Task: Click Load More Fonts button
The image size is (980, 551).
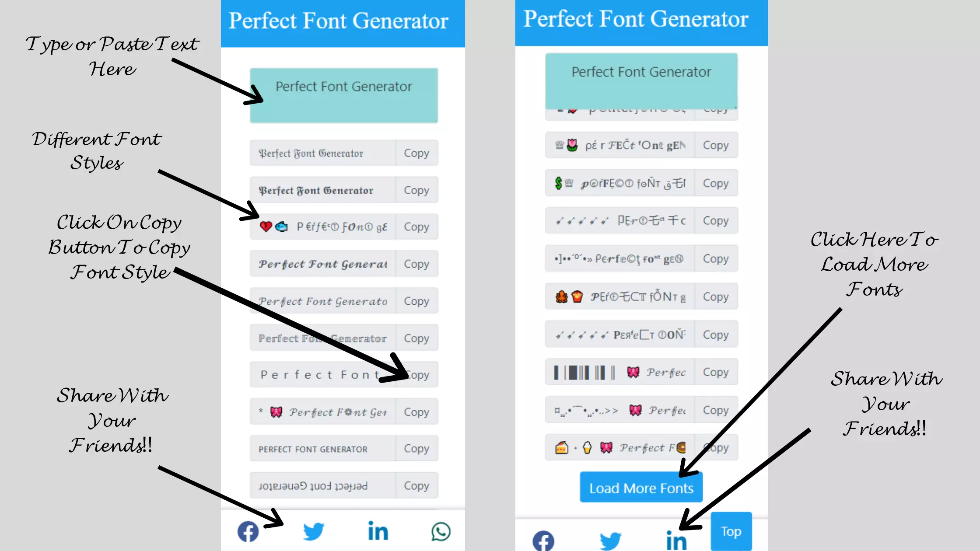Action: pyautogui.click(x=641, y=488)
